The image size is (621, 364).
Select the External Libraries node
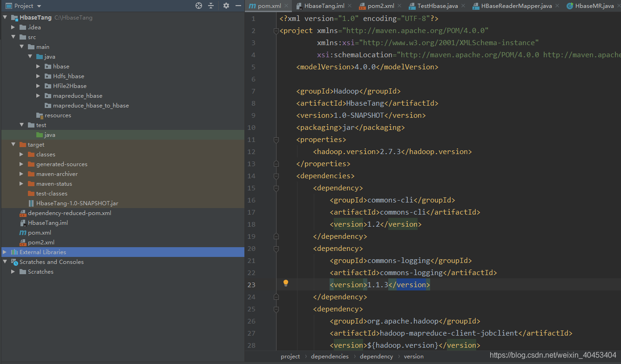pyautogui.click(x=42, y=252)
